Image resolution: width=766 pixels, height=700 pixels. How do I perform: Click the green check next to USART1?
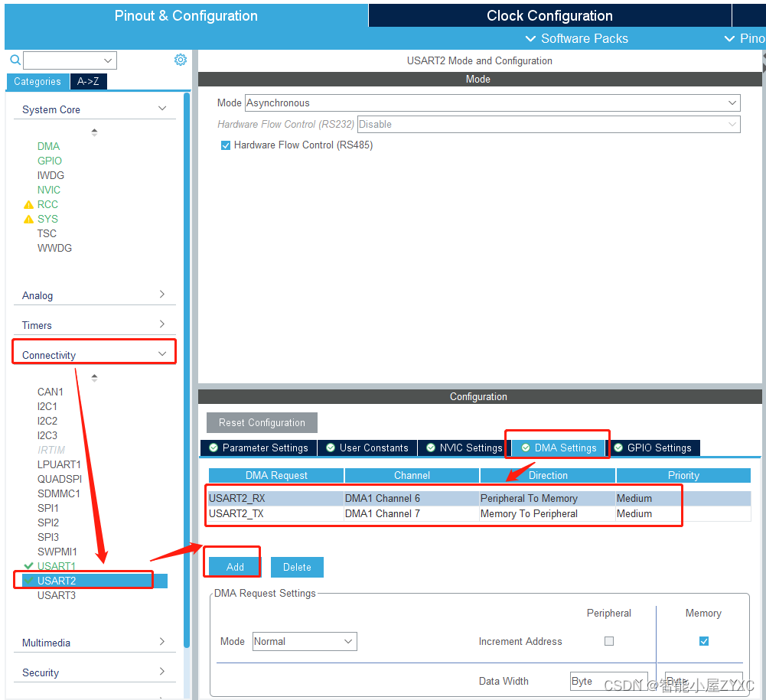coord(29,565)
